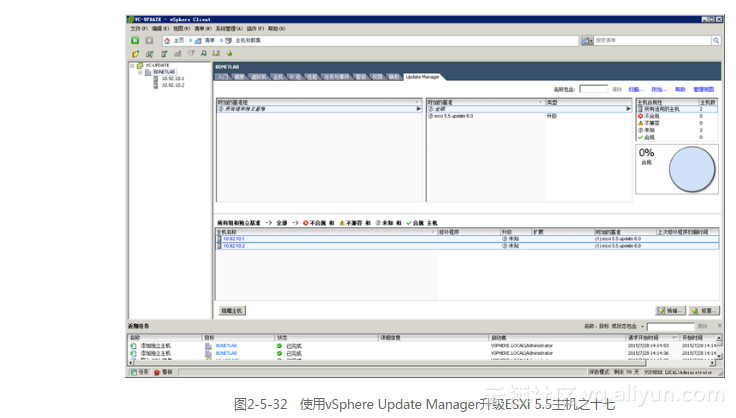This screenshot has height=418, width=736.
Task: Click the red Home icon in address bar
Action: pos(167,41)
